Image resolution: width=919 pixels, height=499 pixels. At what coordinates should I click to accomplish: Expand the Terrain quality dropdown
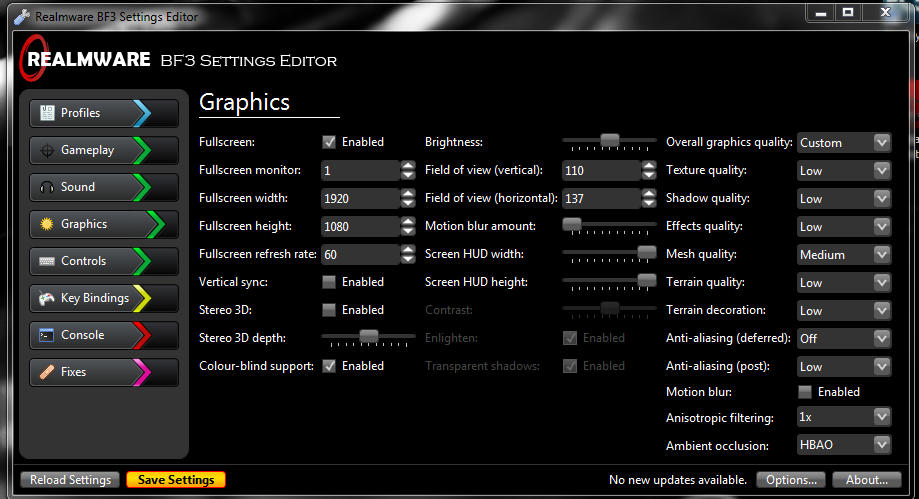coord(844,283)
